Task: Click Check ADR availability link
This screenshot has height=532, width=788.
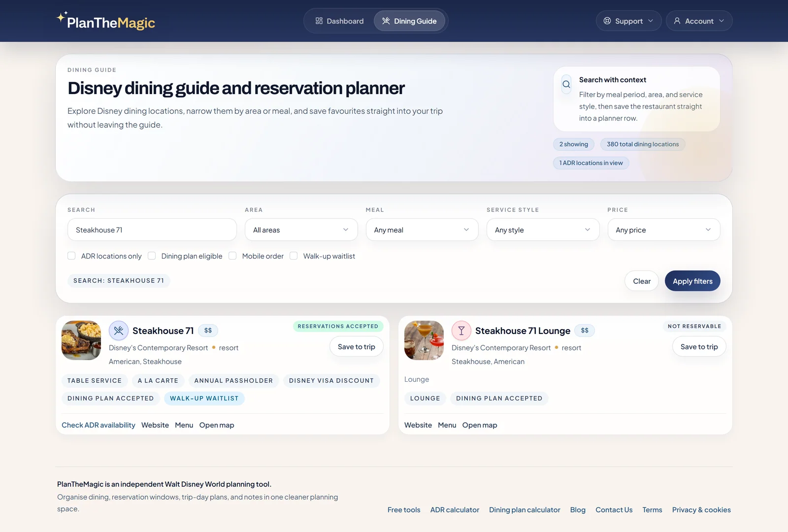Action: 98,425
